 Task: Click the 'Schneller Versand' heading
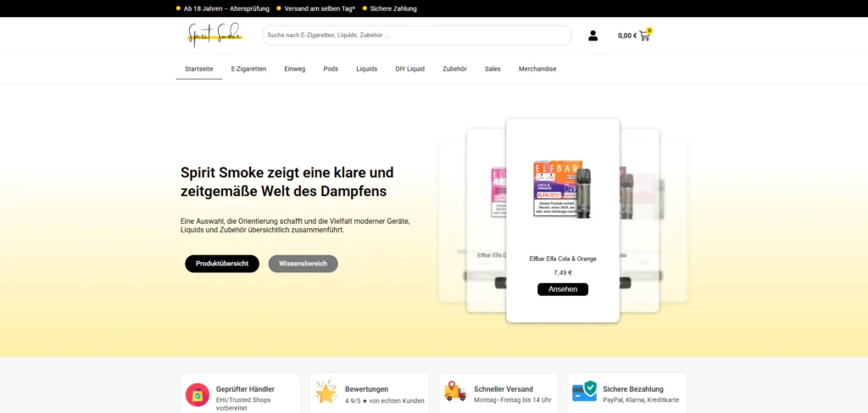[504, 389]
